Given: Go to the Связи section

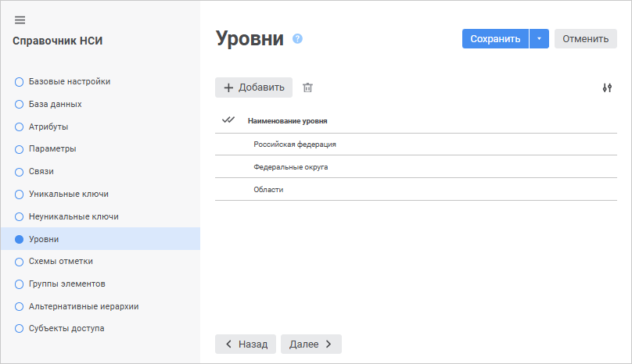Looking at the screenshot, I should tap(41, 171).
